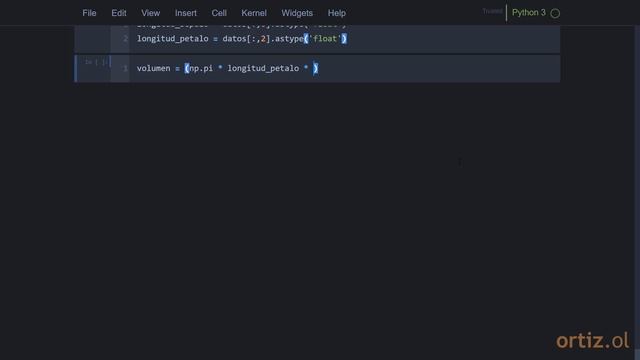Open the Cell menu

[219, 13]
